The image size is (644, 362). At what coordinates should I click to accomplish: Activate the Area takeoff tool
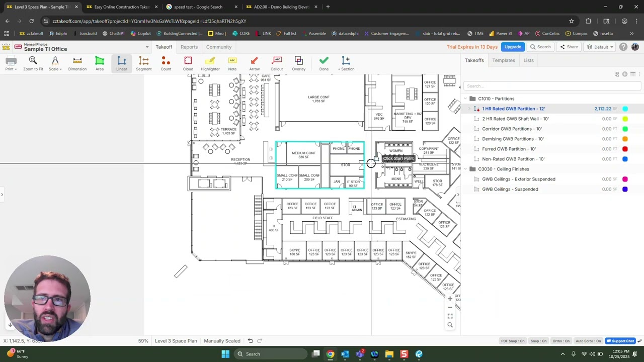click(100, 63)
